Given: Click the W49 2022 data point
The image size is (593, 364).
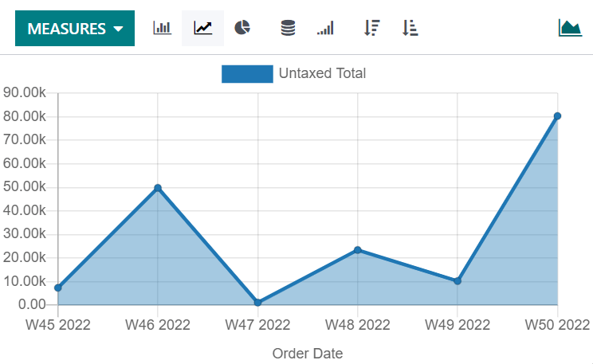Looking at the screenshot, I should click(458, 281).
